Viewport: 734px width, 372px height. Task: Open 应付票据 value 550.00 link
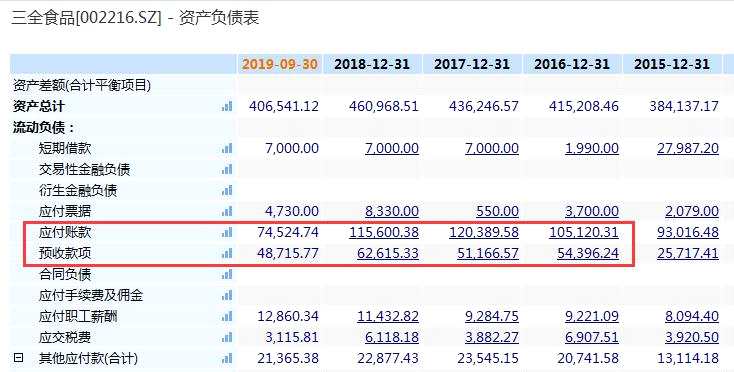497,212
